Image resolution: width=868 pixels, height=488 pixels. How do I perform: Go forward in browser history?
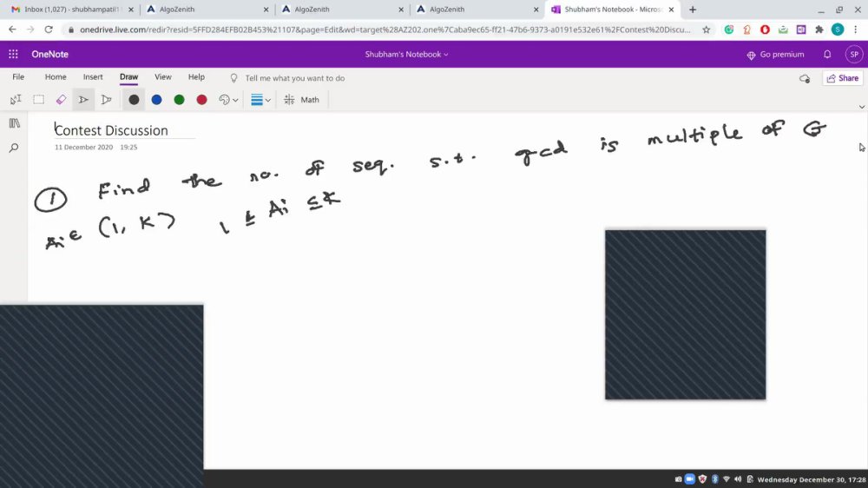point(30,30)
